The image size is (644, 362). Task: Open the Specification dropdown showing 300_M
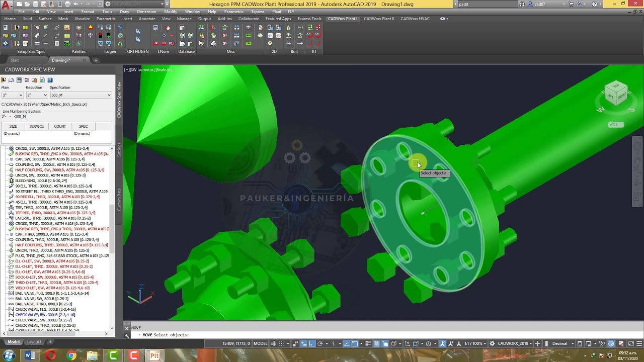click(80, 95)
